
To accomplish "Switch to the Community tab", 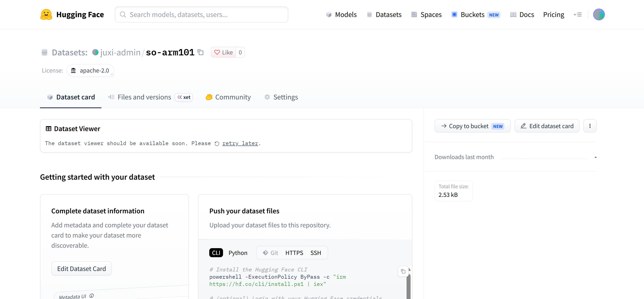I will [228, 97].
